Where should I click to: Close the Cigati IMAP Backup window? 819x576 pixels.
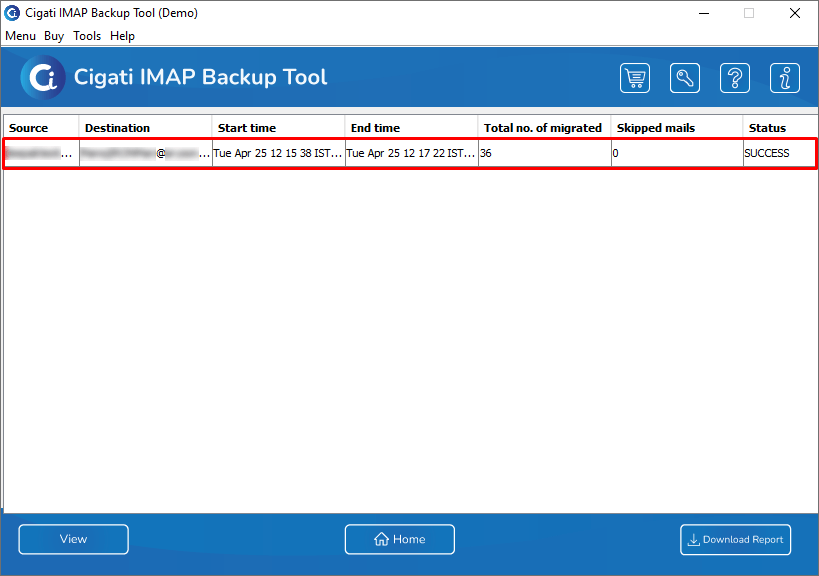(794, 13)
